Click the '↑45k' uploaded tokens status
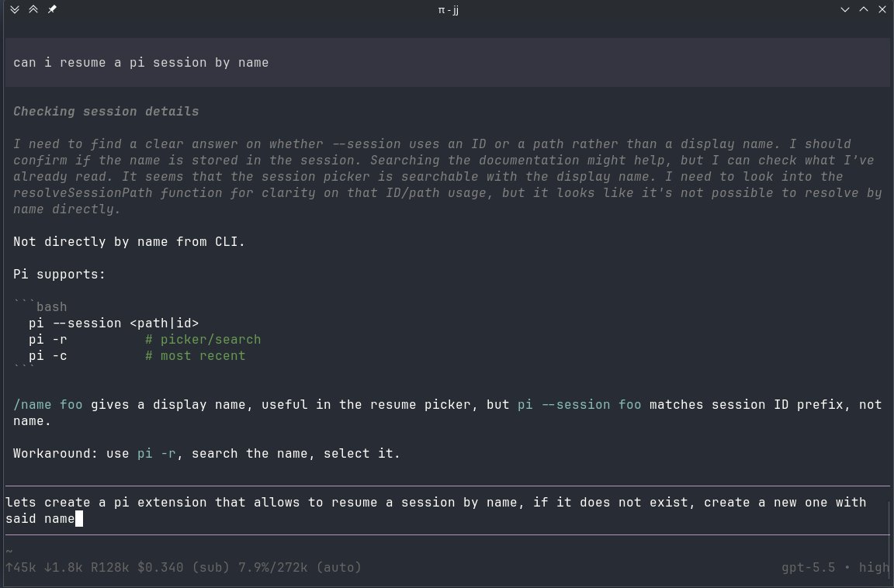 [20, 568]
